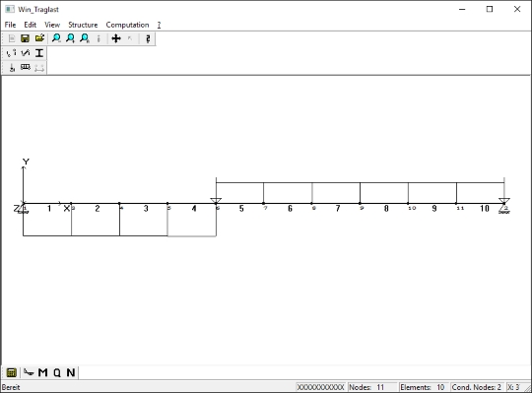
Task: Show the normal force N diagram
Action: pyautogui.click(x=71, y=372)
